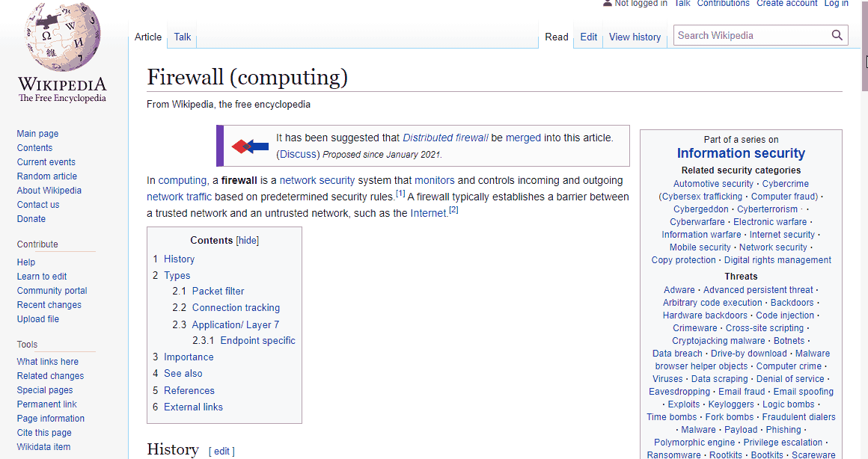Image resolution: width=868 pixels, height=459 pixels.
Task: Click the computing link in intro
Action: [x=182, y=181]
